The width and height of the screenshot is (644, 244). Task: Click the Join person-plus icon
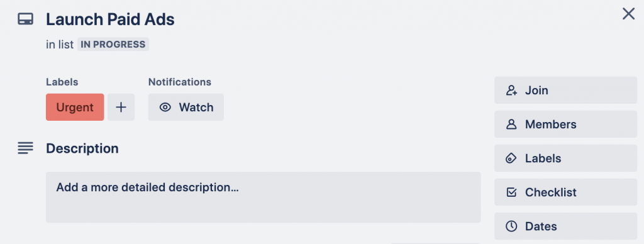pyautogui.click(x=511, y=91)
